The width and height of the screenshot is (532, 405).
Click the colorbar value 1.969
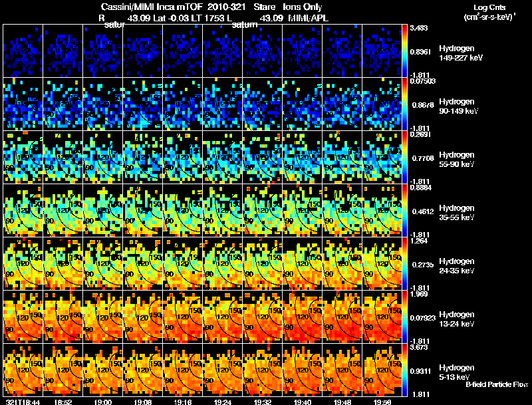tap(419, 294)
